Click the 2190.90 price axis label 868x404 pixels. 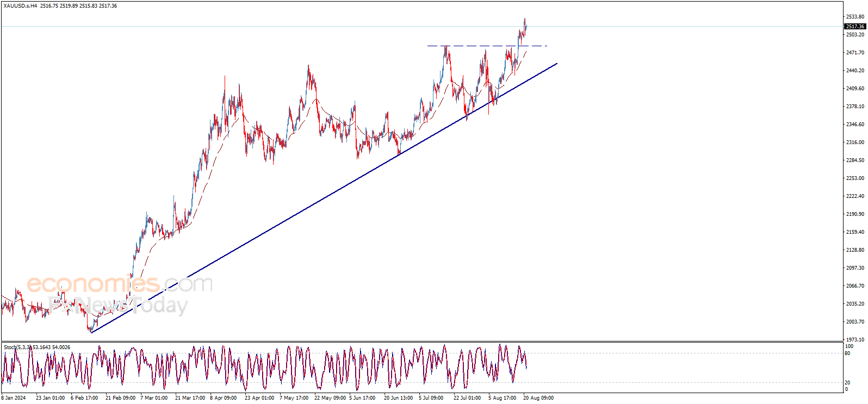(x=855, y=214)
